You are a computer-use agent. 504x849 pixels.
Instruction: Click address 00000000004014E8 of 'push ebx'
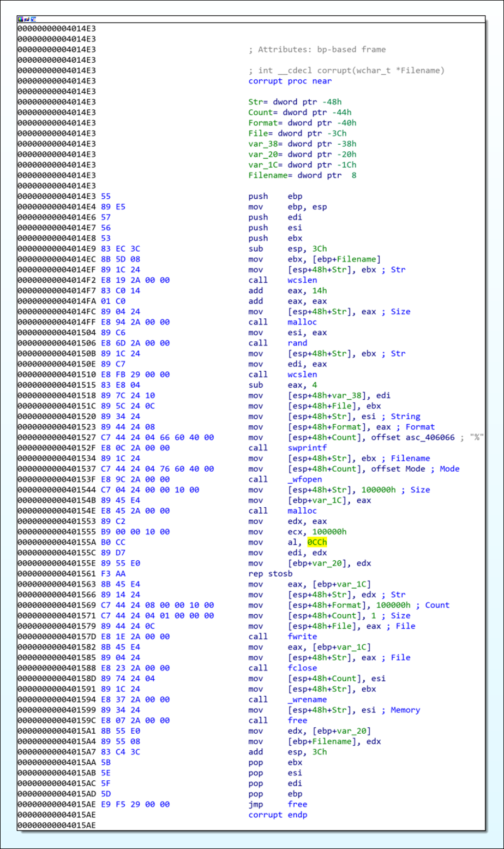(x=57, y=238)
